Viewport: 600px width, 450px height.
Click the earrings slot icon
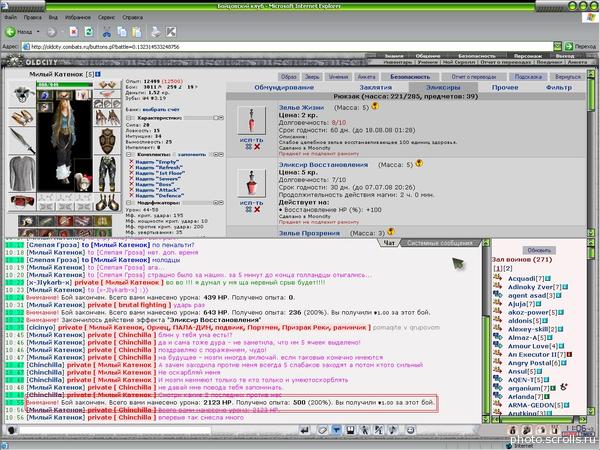tap(107, 85)
